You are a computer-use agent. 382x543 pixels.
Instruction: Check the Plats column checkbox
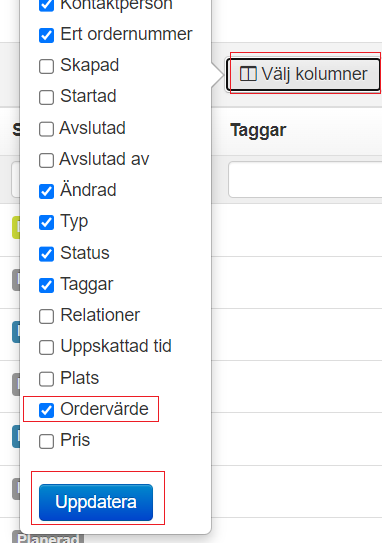pyautogui.click(x=46, y=379)
